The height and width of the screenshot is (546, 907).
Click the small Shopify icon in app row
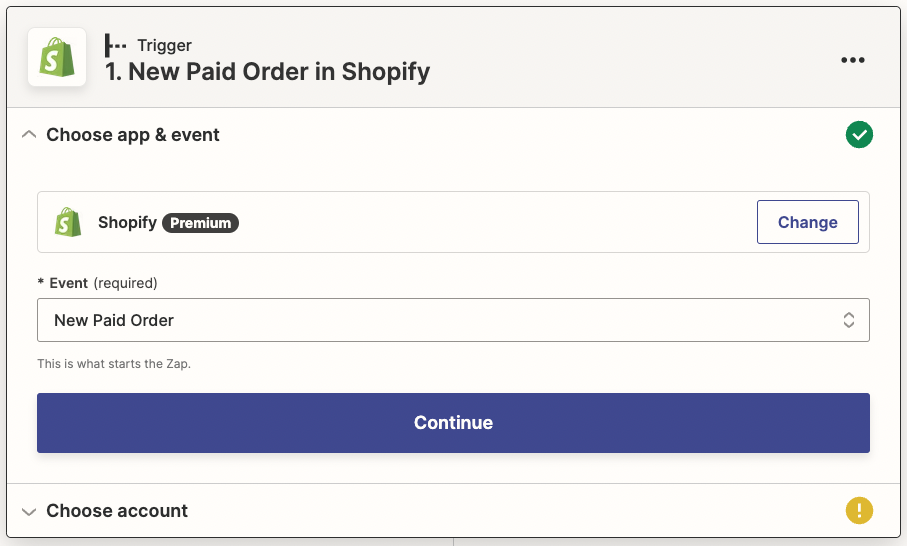click(x=68, y=222)
